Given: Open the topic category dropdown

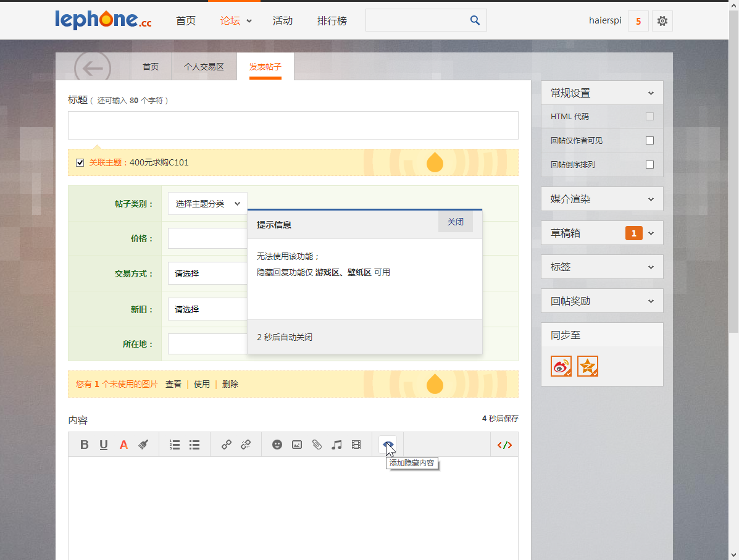Looking at the screenshot, I should coord(207,204).
